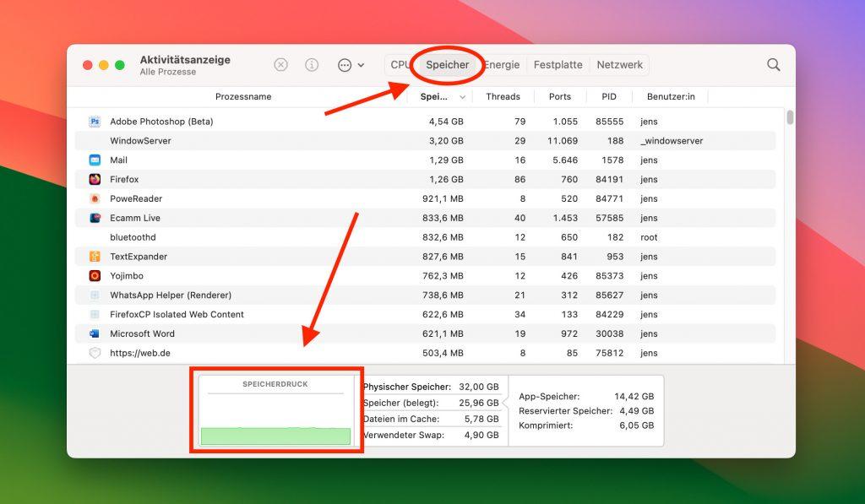Open the more options ellipsis menu

click(345, 65)
